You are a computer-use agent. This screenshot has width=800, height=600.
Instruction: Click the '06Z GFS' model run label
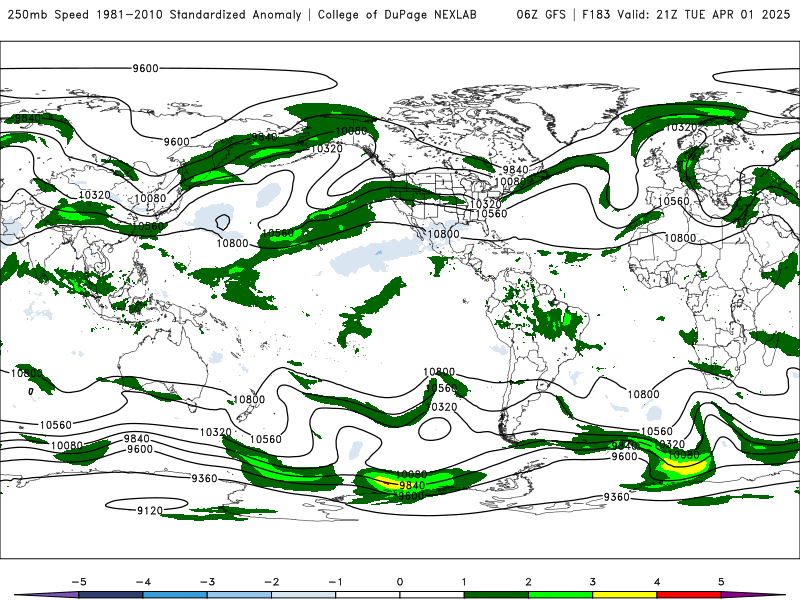point(541,14)
